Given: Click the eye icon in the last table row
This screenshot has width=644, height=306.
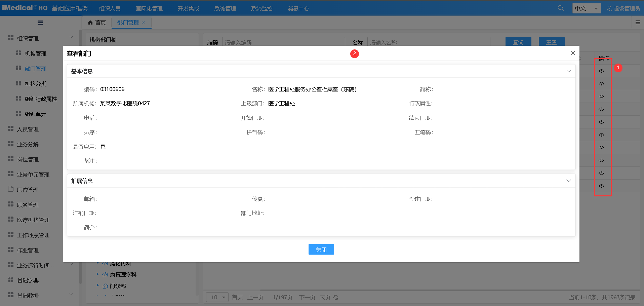Looking at the screenshot, I should (x=601, y=186).
